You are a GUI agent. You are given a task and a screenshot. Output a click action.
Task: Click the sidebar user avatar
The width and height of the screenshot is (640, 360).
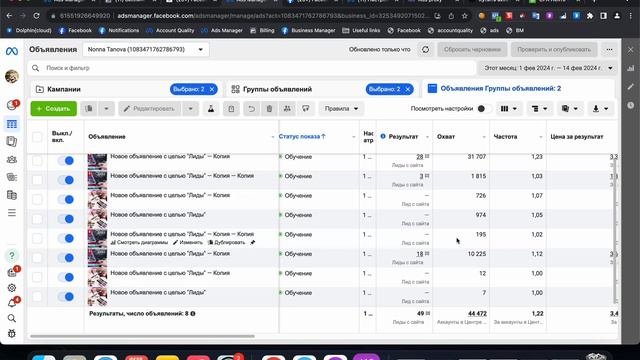(11, 76)
